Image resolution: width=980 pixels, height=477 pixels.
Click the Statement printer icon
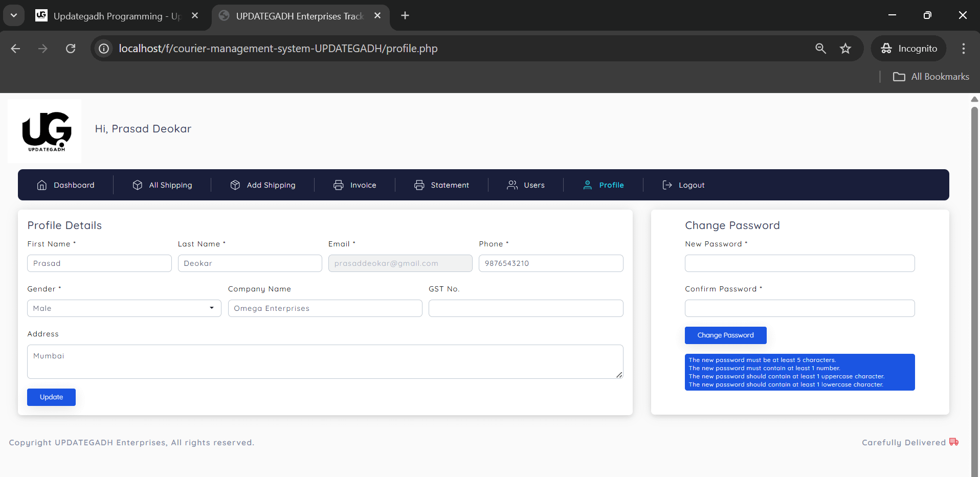(419, 185)
